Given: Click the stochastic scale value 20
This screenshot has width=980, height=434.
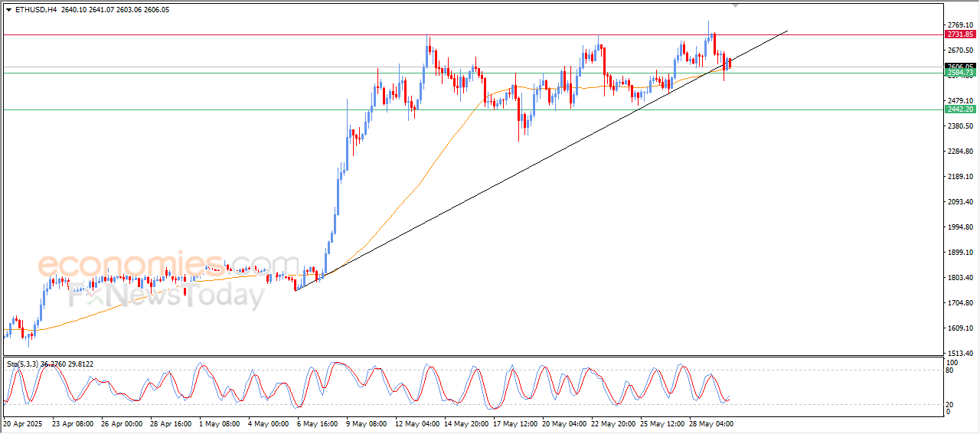Looking at the screenshot, I should coord(950,404).
